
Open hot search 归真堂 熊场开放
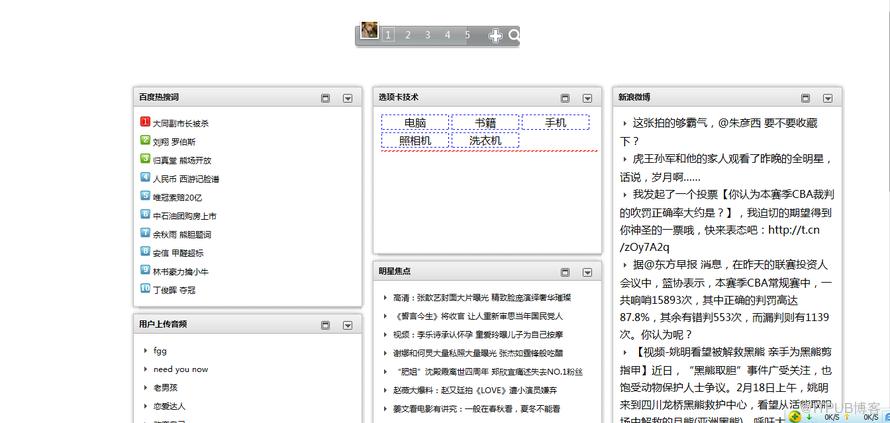pos(182,161)
